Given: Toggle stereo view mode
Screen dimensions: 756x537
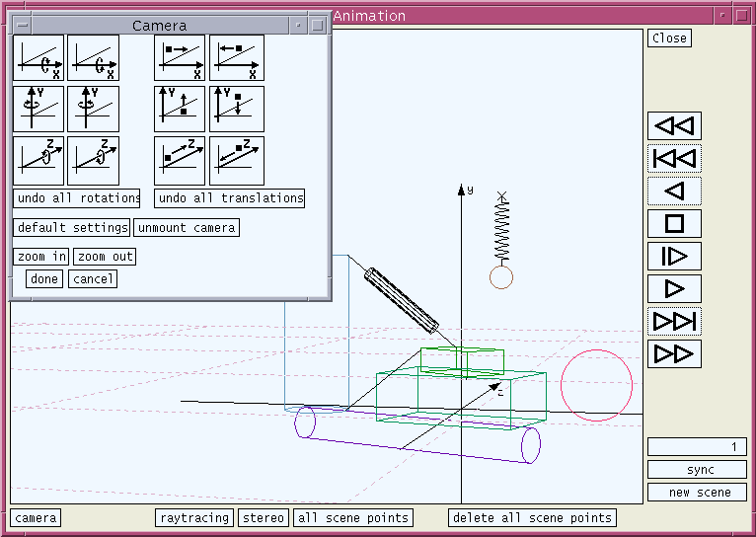Looking at the screenshot, I should (x=264, y=518).
